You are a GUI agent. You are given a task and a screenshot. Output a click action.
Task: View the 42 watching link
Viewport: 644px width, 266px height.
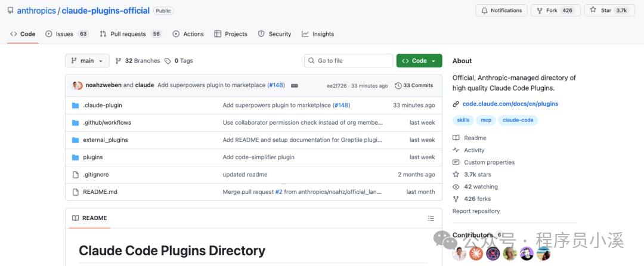tap(475, 187)
